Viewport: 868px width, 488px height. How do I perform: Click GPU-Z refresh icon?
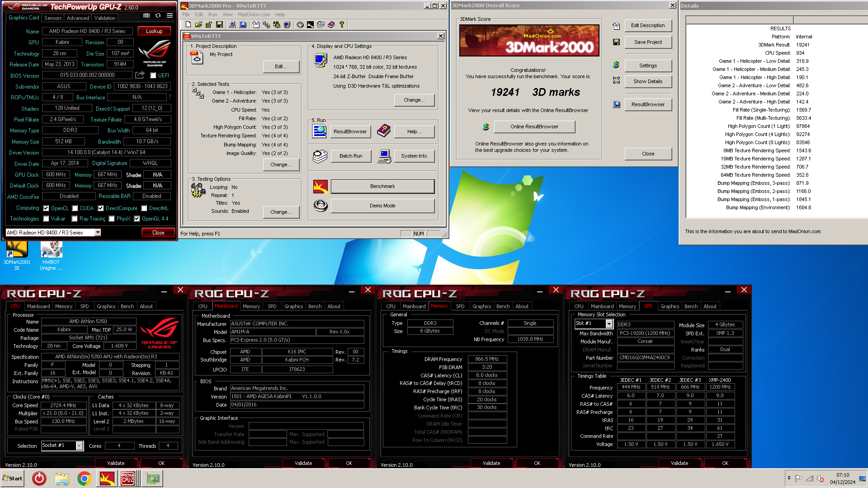pos(158,15)
